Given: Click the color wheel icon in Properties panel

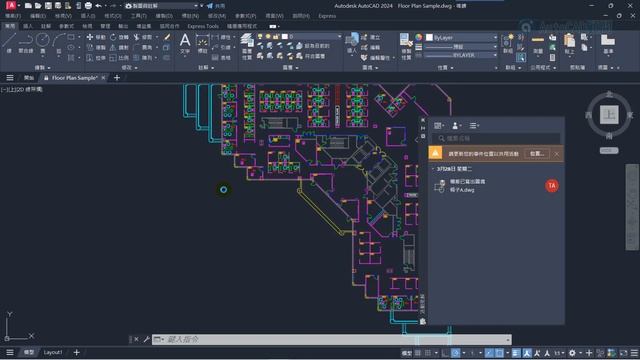Looking at the screenshot, I should 418,37.
